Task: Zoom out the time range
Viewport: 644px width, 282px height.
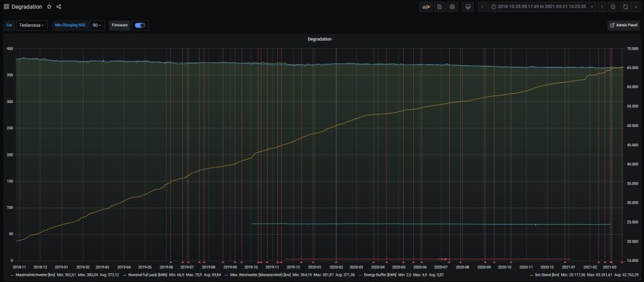Action: click(613, 7)
